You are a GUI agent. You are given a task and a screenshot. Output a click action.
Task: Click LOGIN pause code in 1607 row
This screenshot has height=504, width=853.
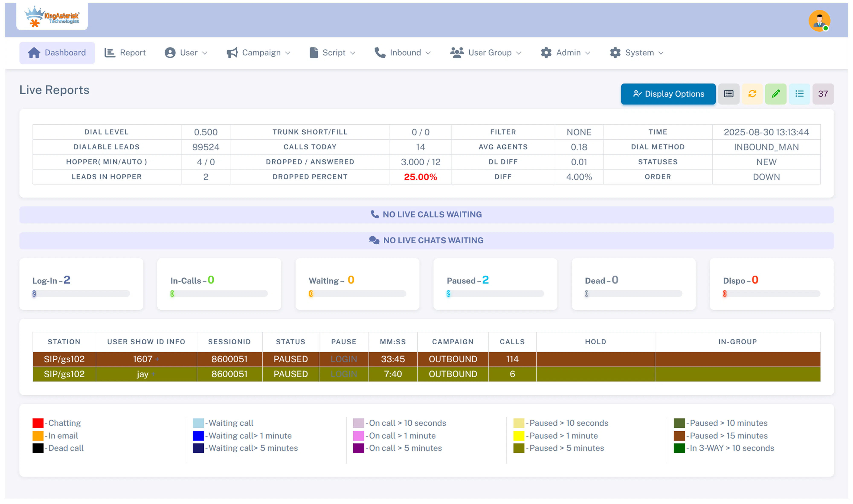344,359
